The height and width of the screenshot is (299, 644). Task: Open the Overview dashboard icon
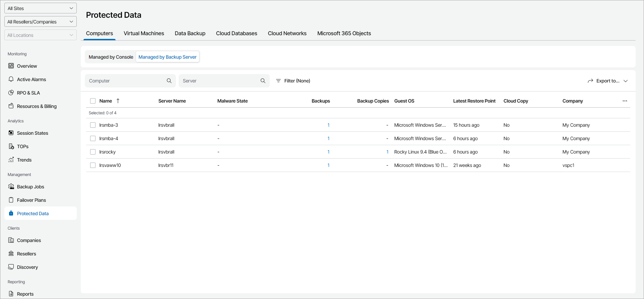pos(11,66)
